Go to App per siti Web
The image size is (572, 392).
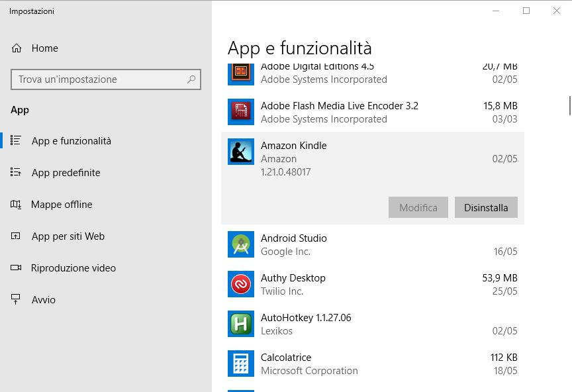pyautogui.click(x=106, y=236)
